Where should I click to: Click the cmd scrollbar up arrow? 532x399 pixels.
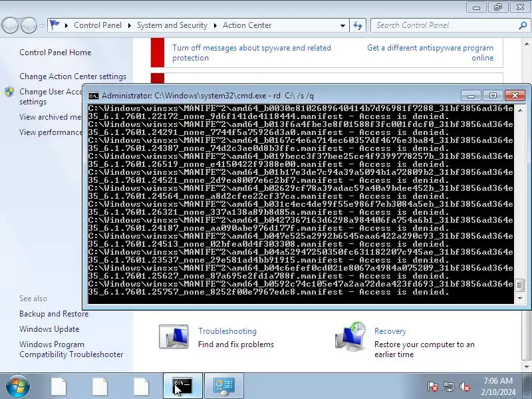(x=520, y=110)
